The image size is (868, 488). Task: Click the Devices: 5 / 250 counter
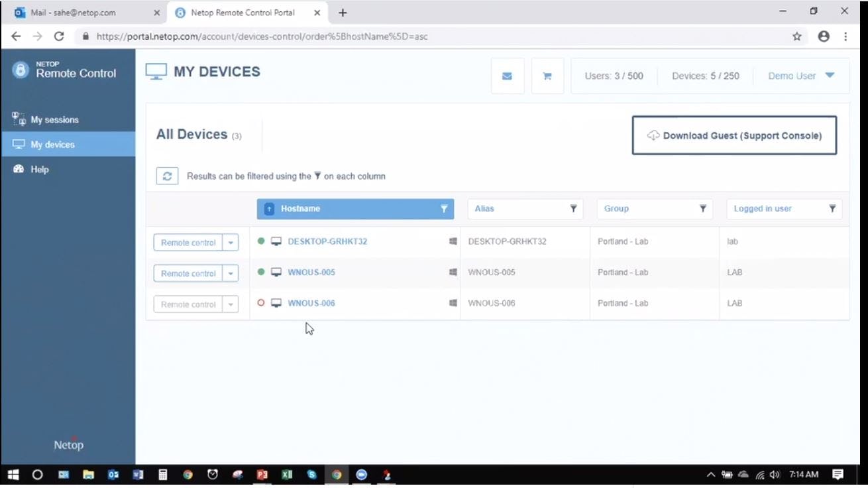706,76
